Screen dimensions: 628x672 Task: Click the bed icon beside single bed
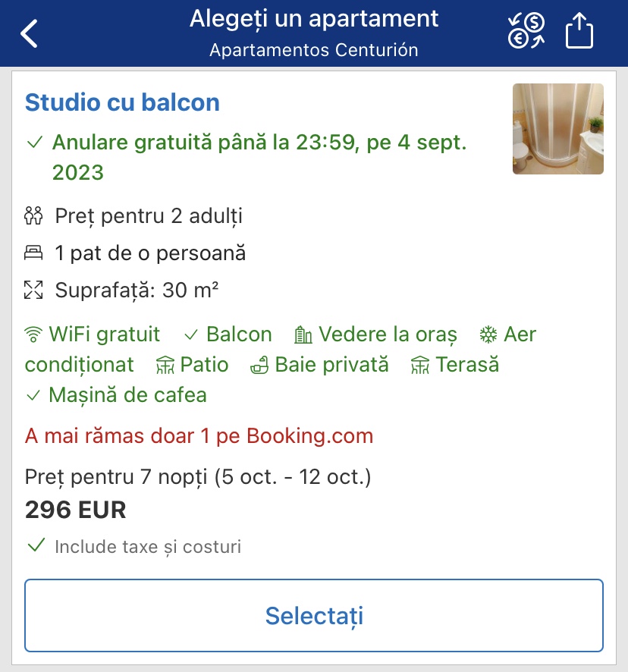34,253
